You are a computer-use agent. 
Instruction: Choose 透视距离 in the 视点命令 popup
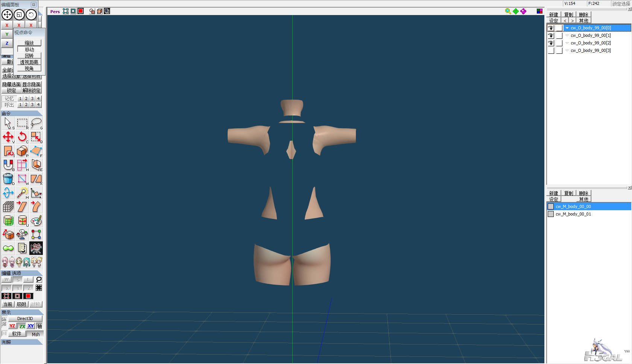(29, 62)
